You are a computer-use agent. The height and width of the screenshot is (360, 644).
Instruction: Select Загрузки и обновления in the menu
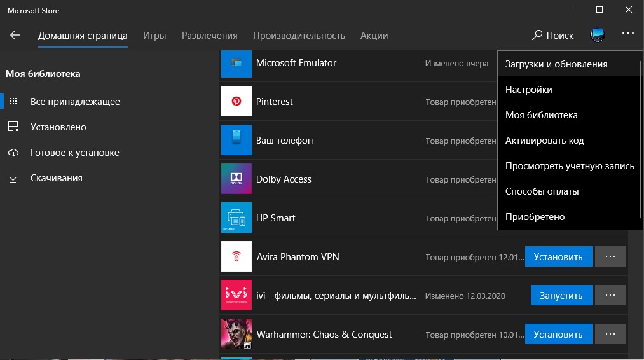(569, 64)
